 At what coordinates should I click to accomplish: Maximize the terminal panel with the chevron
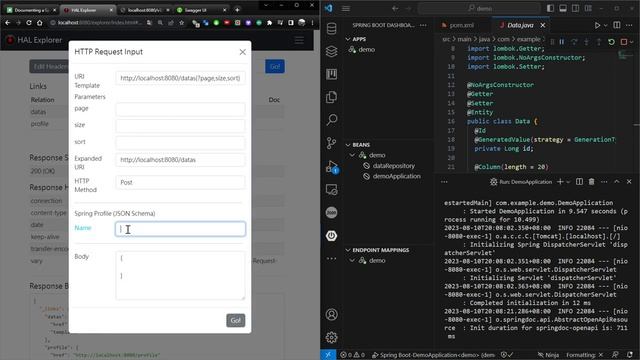617,182
